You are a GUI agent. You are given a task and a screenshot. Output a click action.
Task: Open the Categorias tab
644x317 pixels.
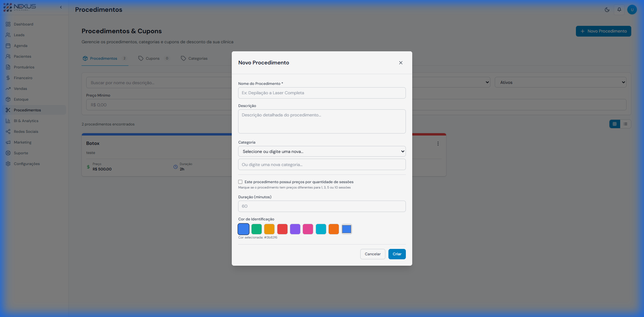click(x=198, y=58)
